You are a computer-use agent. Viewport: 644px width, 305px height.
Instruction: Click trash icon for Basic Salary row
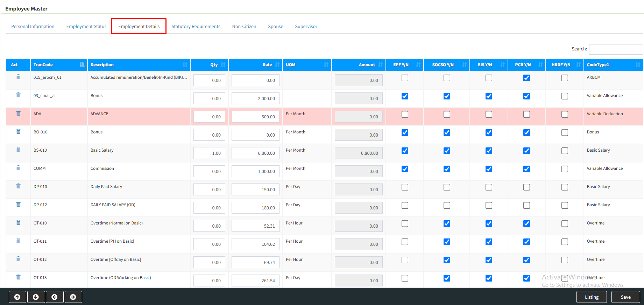(19, 150)
